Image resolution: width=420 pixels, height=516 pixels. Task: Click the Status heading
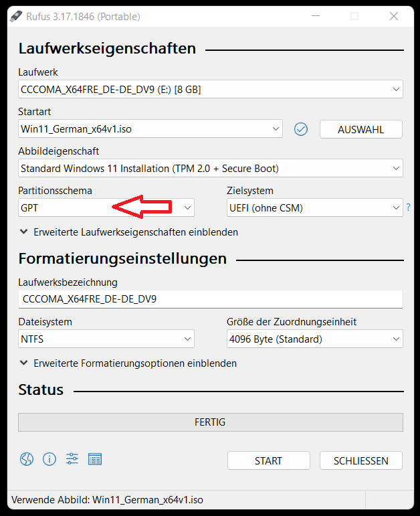(41, 390)
